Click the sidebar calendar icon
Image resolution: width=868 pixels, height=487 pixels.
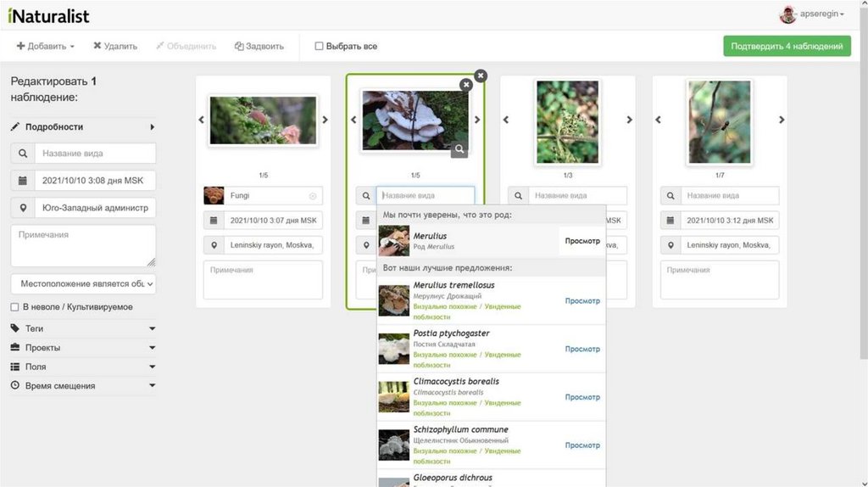[x=23, y=181]
